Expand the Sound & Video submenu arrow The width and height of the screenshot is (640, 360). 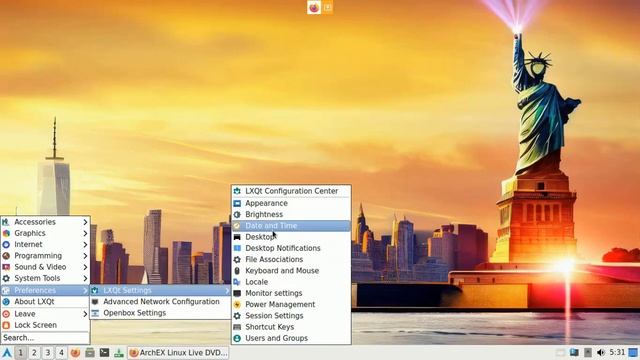pos(85,267)
